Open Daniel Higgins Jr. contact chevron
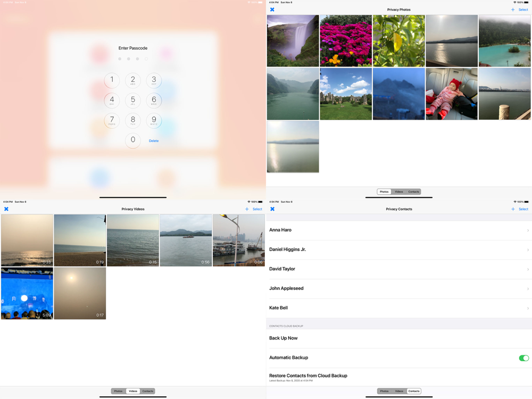This screenshot has height=399, width=532. coord(528,250)
